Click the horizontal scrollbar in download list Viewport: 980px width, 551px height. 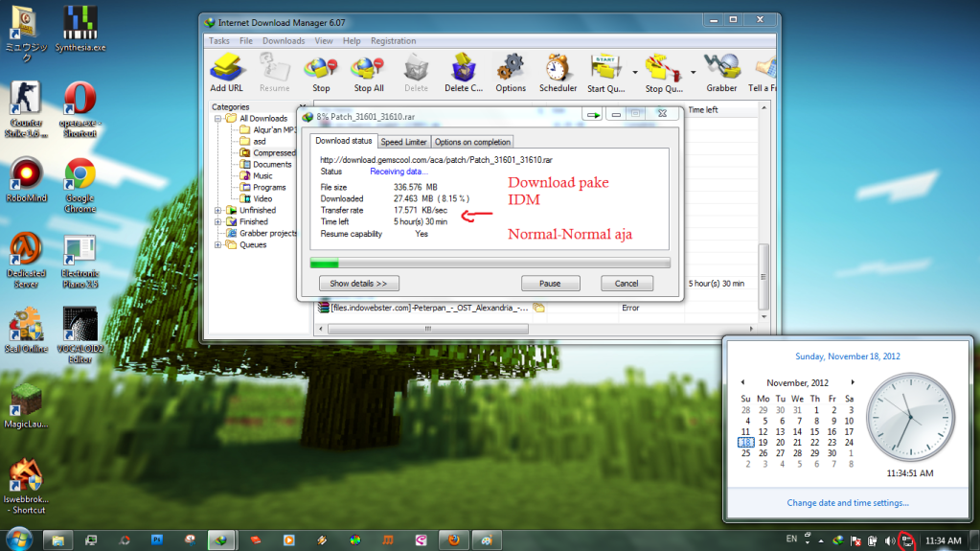428,329
